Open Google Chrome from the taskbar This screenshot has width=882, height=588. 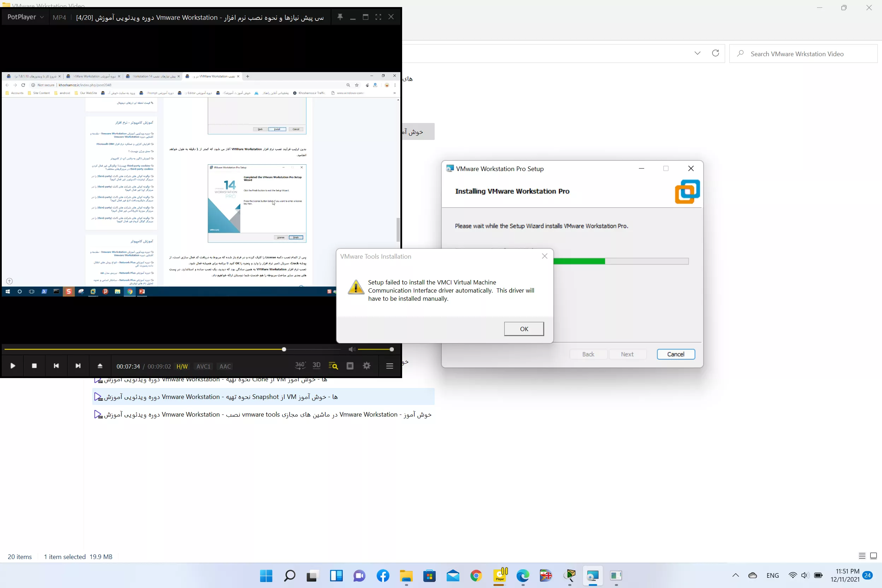(476, 576)
